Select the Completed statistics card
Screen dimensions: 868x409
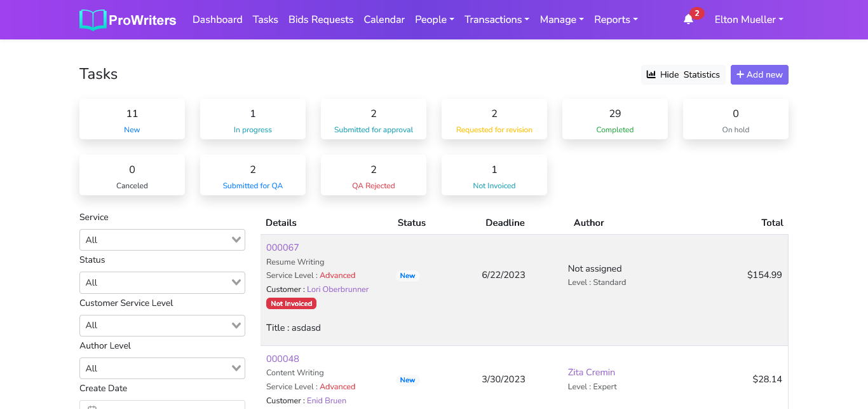[614, 119]
